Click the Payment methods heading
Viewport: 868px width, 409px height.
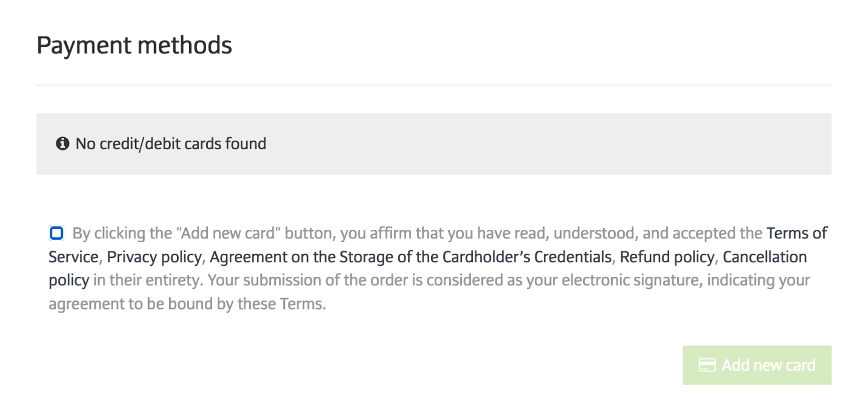coord(134,46)
